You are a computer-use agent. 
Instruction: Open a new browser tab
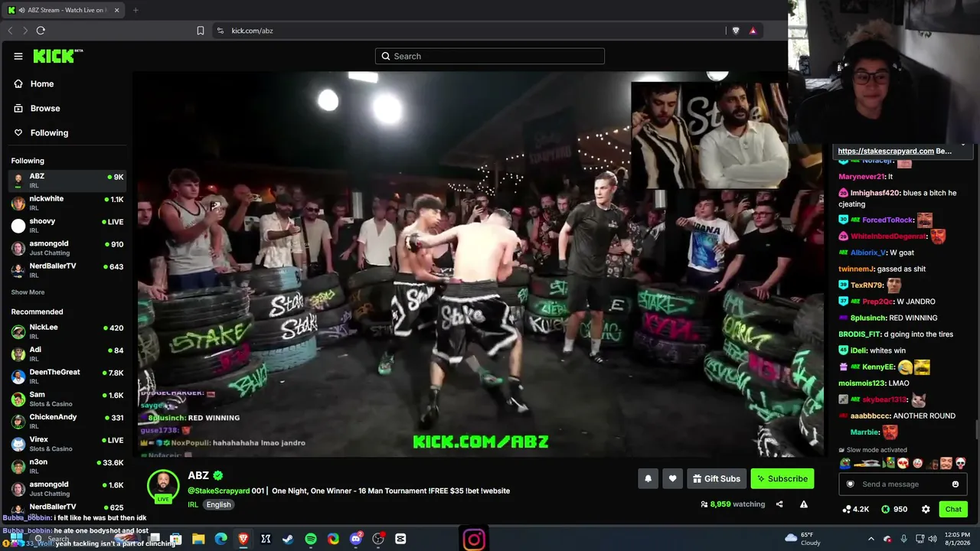point(136,10)
